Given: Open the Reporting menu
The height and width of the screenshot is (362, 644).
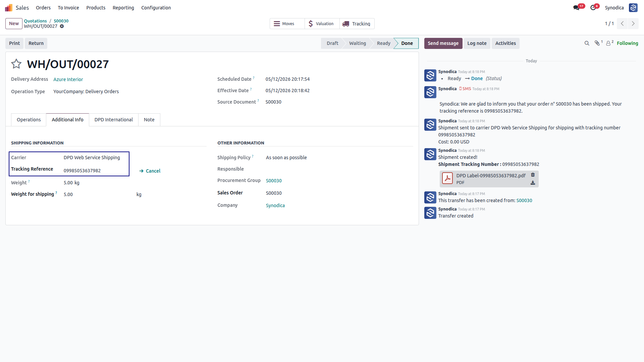Looking at the screenshot, I should pyautogui.click(x=123, y=8).
